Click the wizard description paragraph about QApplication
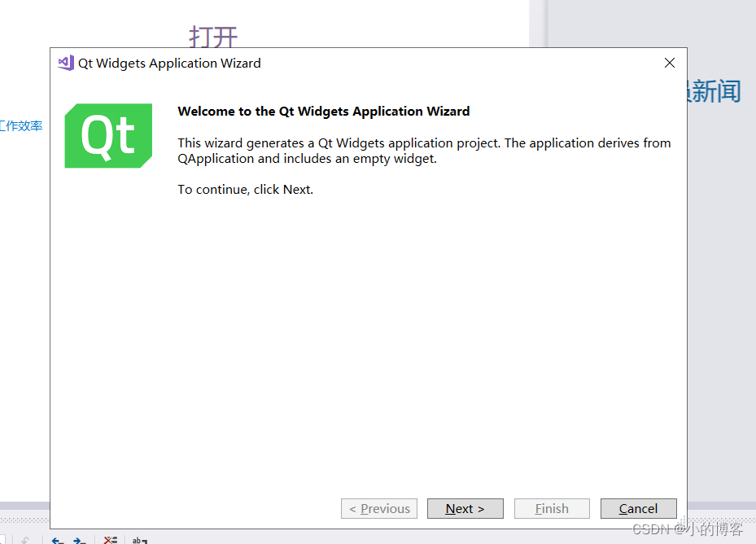 (424, 151)
